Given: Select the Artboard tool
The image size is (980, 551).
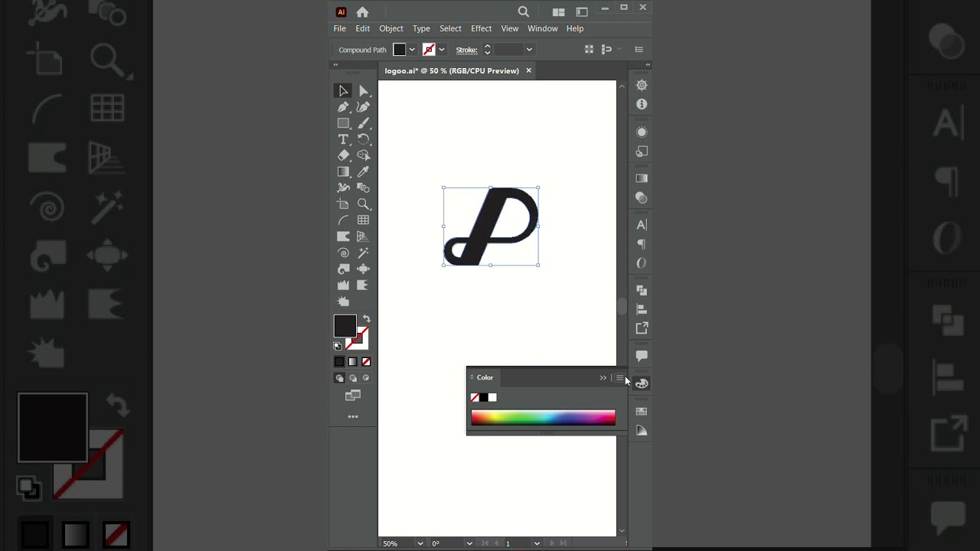Looking at the screenshot, I should (343, 204).
